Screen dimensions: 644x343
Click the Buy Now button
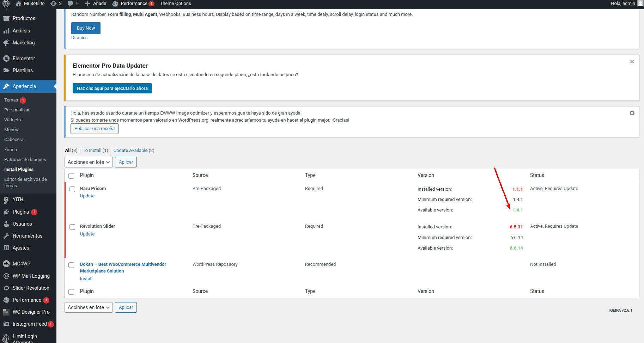pos(86,28)
